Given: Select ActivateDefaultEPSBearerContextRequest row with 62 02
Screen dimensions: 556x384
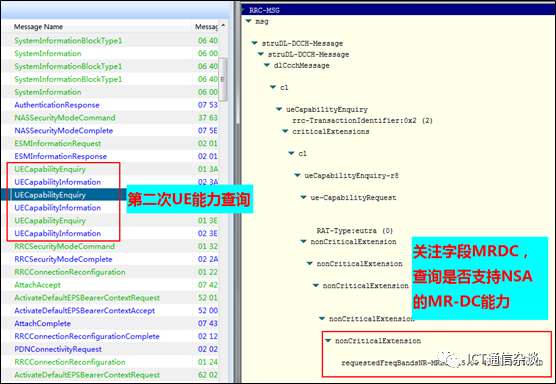Looking at the screenshot, I should 87,375.
